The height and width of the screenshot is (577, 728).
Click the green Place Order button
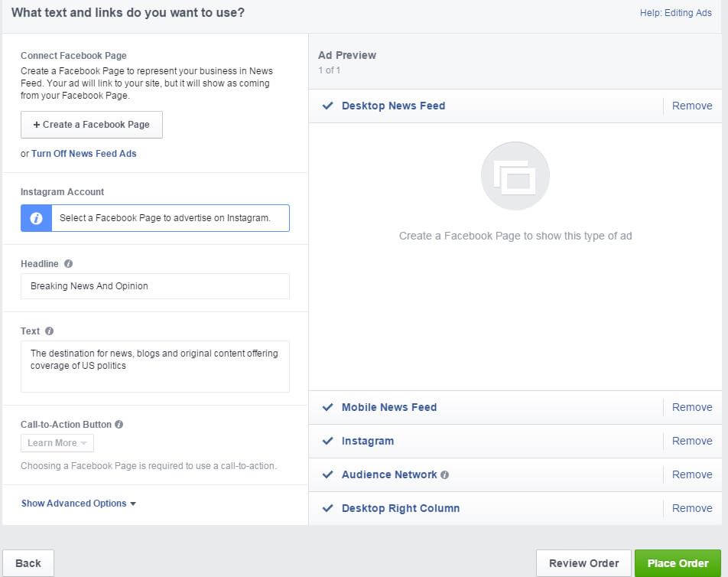coord(677,563)
